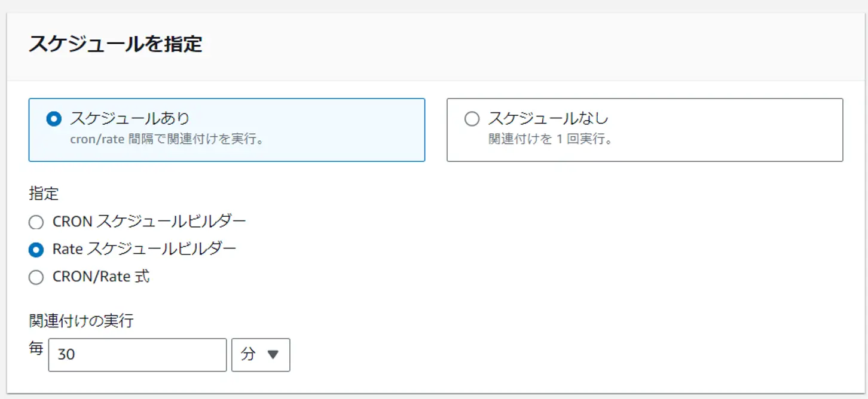
Task: Click the CRON スケジュールビルダー label text
Action: coord(149,222)
